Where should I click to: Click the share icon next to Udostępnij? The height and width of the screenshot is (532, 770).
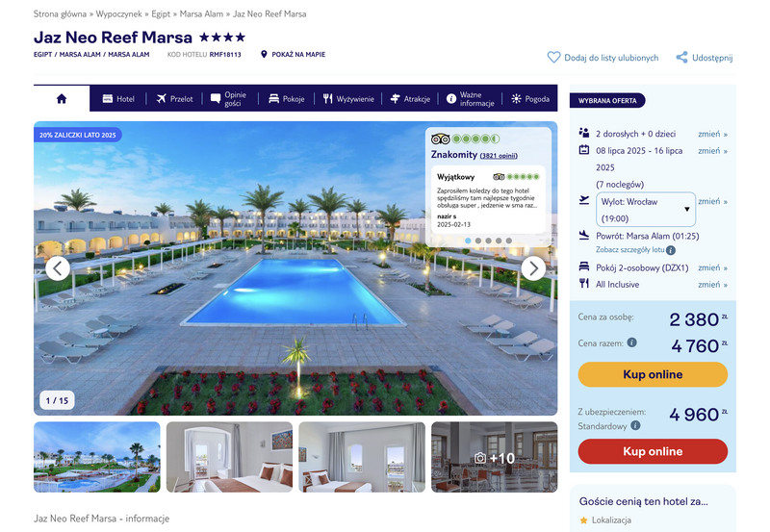(681, 58)
